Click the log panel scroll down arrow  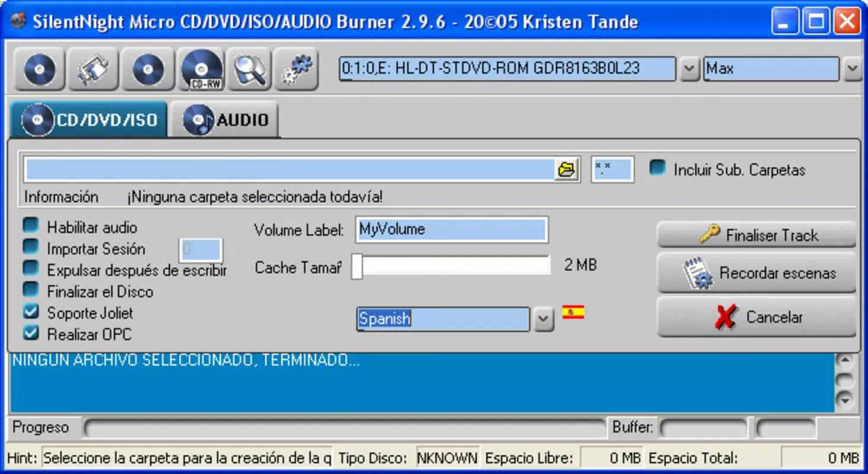pyautogui.click(x=844, y=401)
